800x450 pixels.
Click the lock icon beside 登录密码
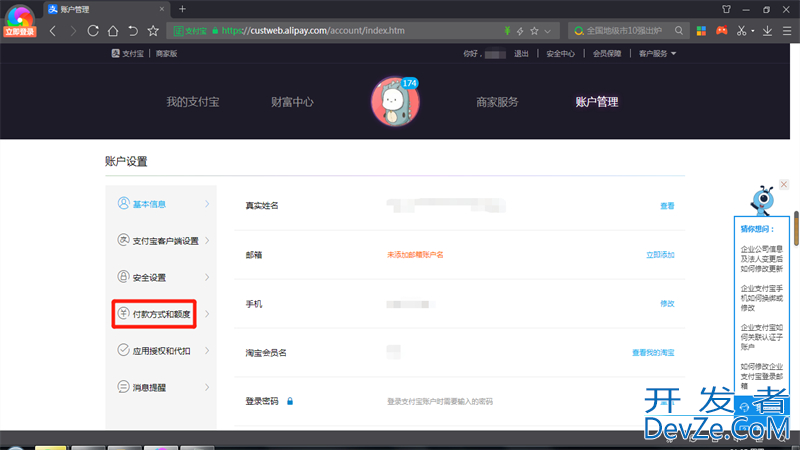tap(290, 402)
